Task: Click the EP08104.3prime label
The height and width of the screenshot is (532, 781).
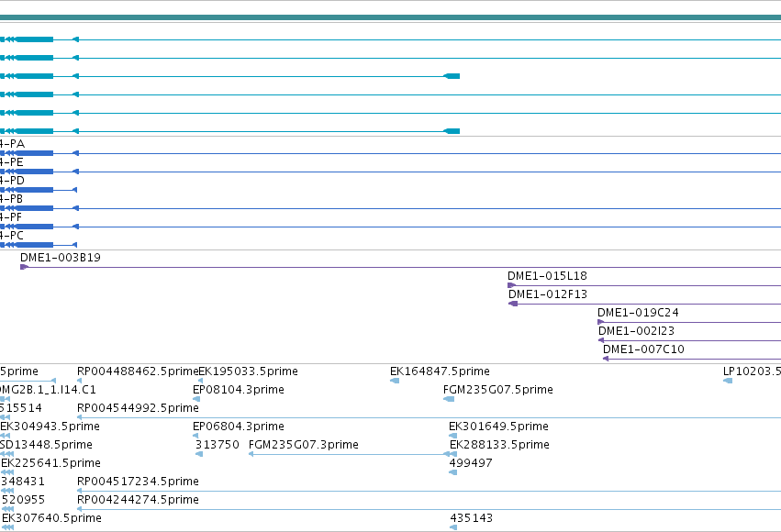Action: click(x=239, y=390)
